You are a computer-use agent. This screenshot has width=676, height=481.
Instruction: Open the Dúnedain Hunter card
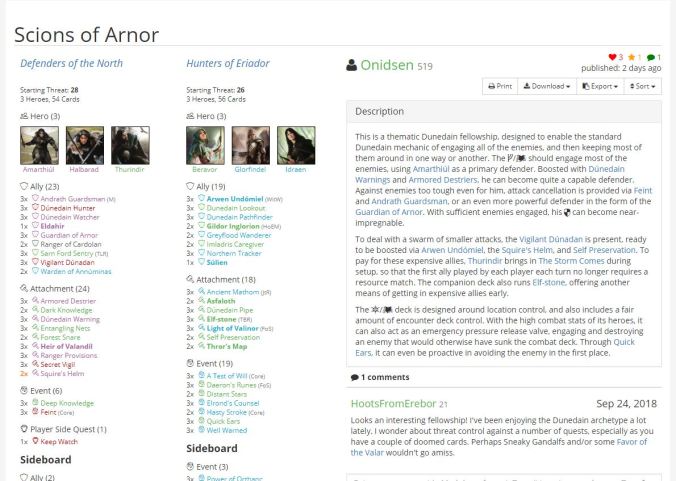click(68, 208)
